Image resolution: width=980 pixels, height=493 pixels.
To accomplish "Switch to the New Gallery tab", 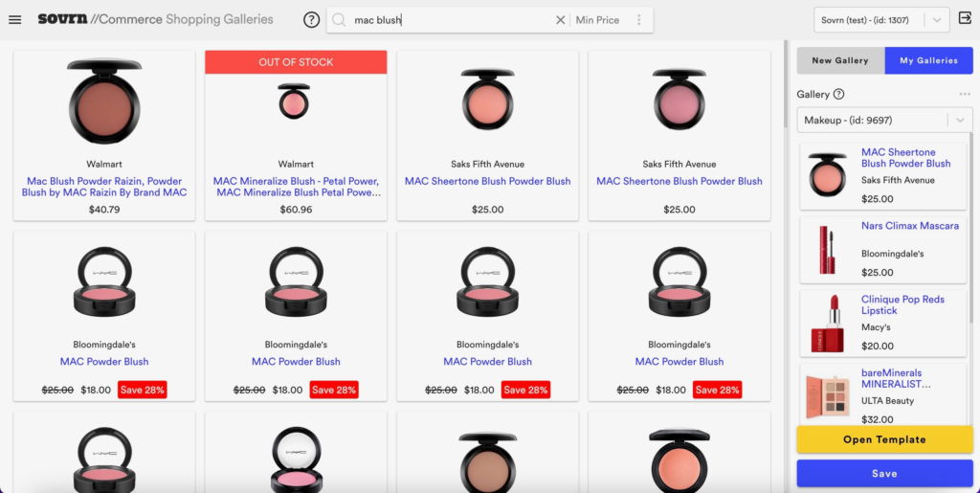I will click(x=840, y=60).
